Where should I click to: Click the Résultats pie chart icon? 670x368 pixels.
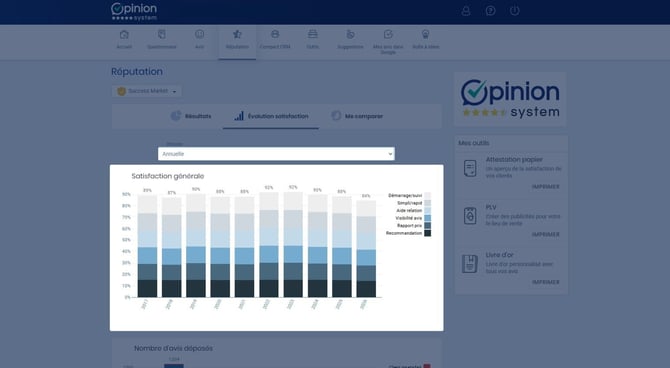click(x=176, y=116)
